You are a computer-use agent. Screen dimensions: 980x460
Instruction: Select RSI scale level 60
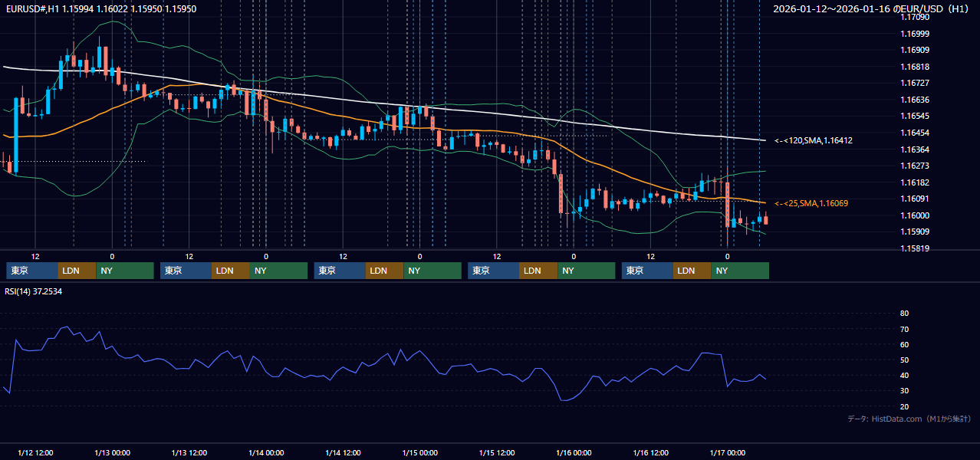(904, 345)
